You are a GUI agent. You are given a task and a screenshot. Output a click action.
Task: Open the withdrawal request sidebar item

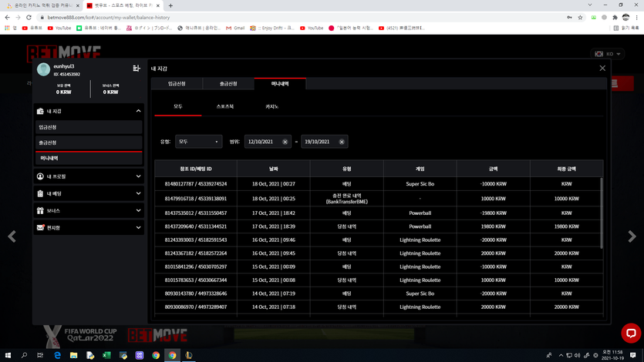click(89, 142)
